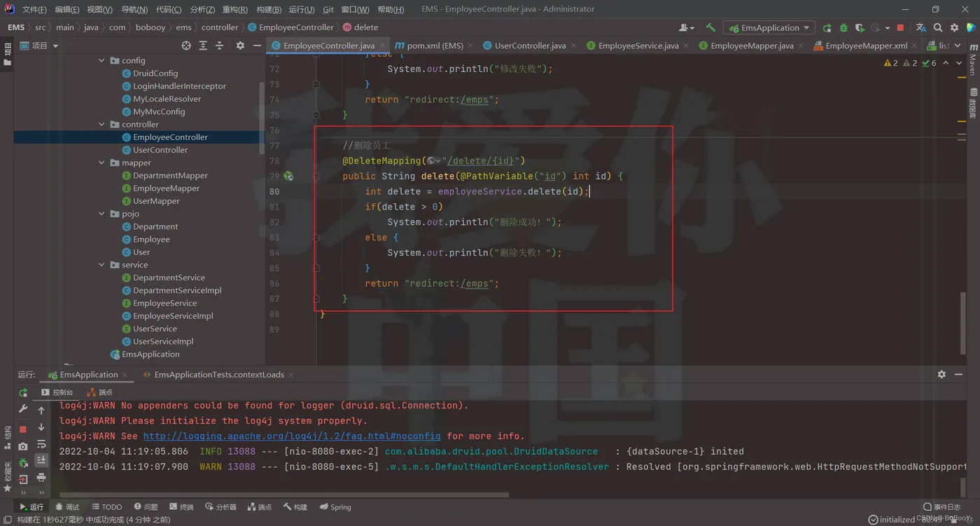This screenshot has width=980, height=526.
Task: Open IDE settings gear in the top toolbar
Action: point(954,28)
